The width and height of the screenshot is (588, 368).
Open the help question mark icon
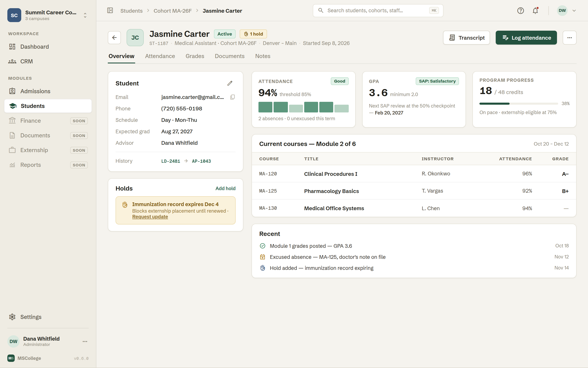[x=520, y=10]
